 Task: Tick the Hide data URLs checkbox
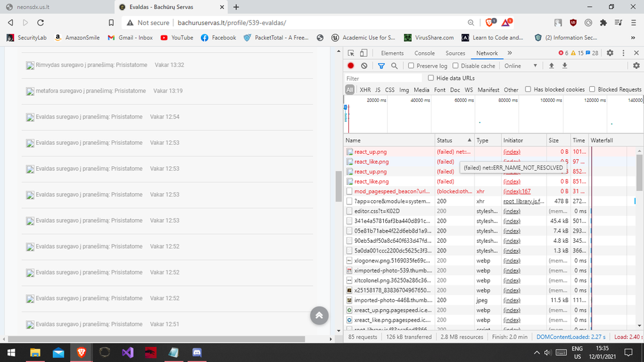[431, 78]
